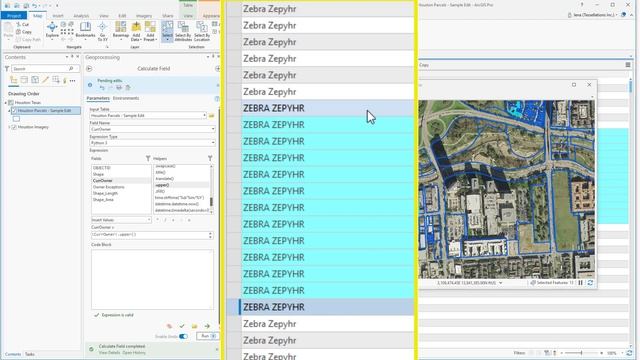Open the Run button dropdown arrow
The height and width of the screenshot is (360, 640).
click(213, 336)
